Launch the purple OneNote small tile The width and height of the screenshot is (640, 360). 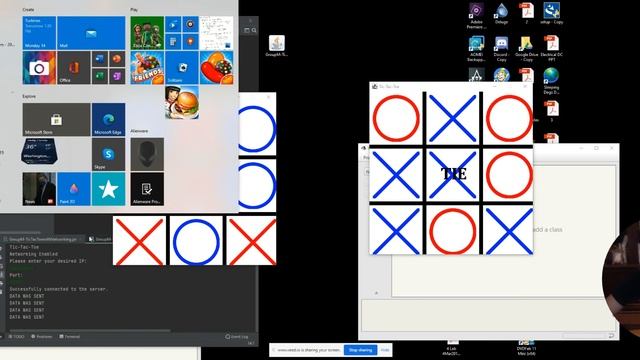117,76
